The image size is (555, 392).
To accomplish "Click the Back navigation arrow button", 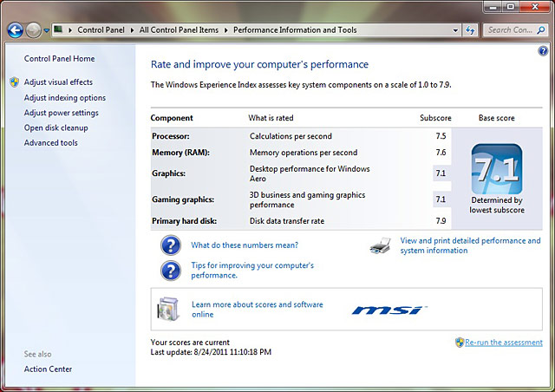I will (15, 30).
